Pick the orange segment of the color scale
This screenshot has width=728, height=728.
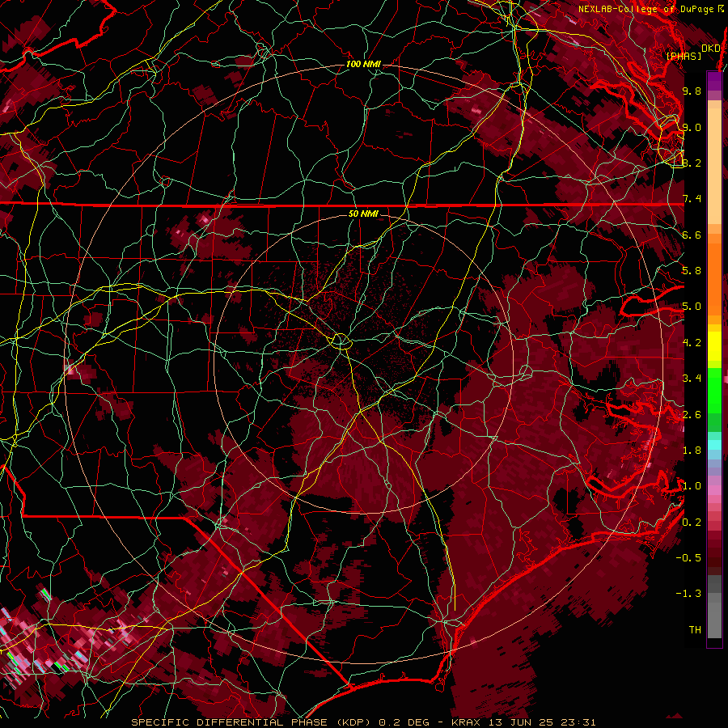[714, 278]
